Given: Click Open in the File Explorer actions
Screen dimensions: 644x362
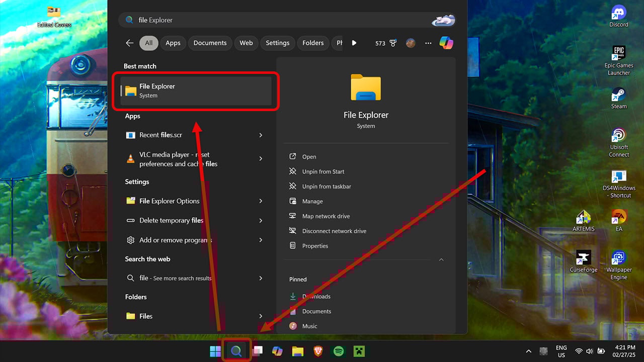Looking at the screenshot, I should coord(309,157).
